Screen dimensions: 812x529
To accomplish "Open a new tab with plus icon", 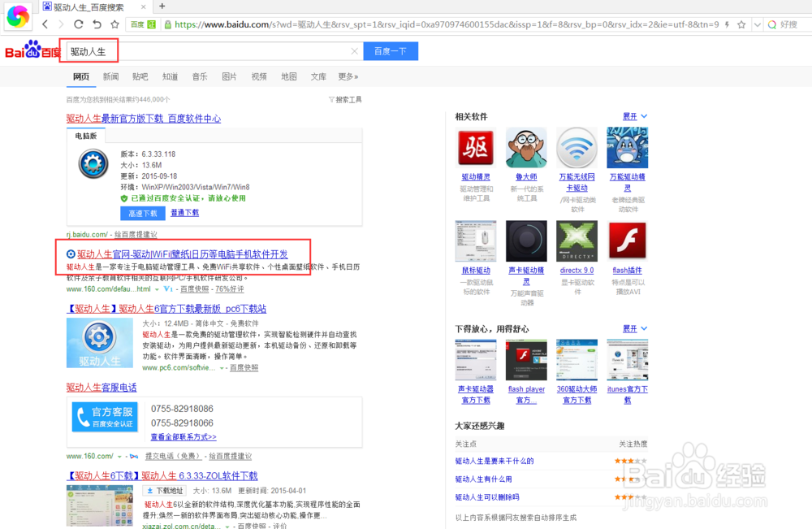I will click(x=162, y=7).
